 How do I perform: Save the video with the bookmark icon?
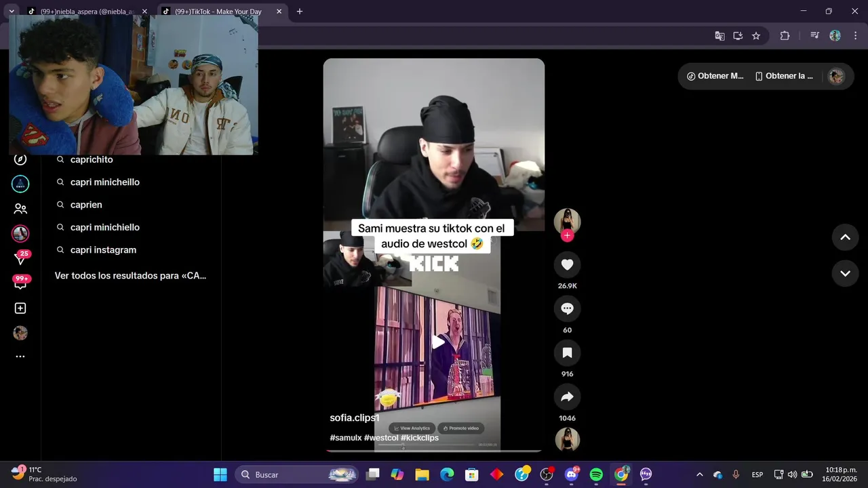click(568, 353)
